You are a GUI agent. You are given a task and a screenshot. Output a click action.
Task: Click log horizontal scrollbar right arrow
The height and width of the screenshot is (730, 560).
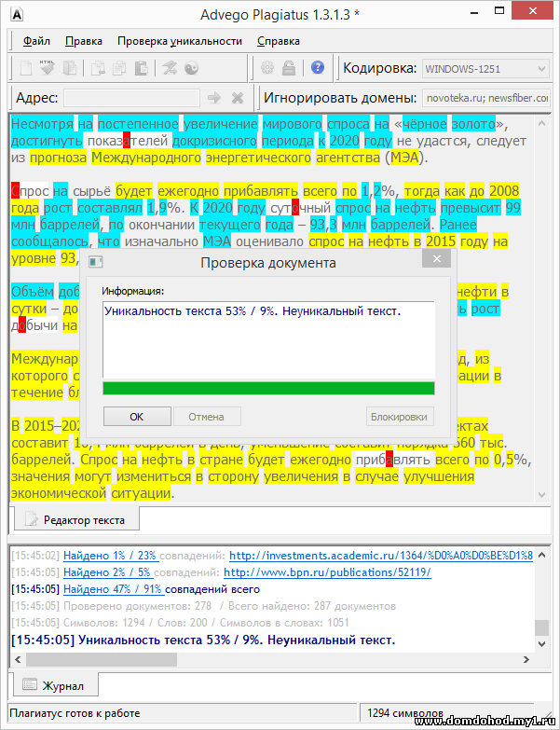point(526,659)
